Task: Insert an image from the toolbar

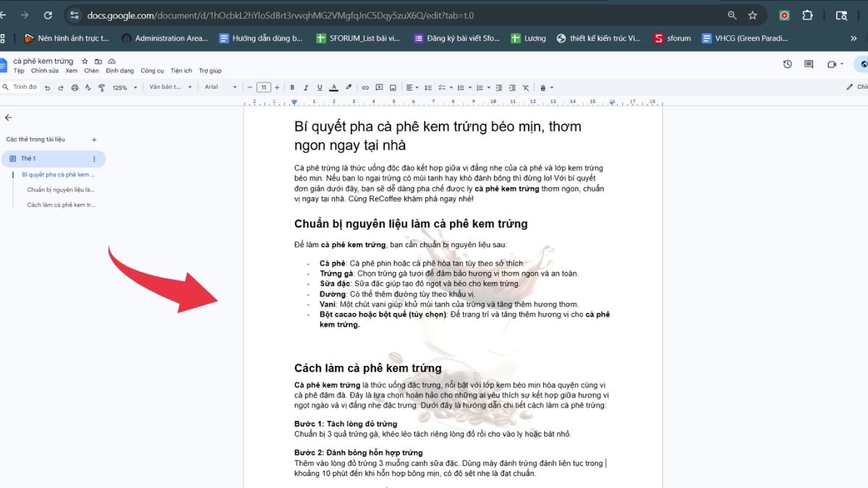Action: pos(393,87)
